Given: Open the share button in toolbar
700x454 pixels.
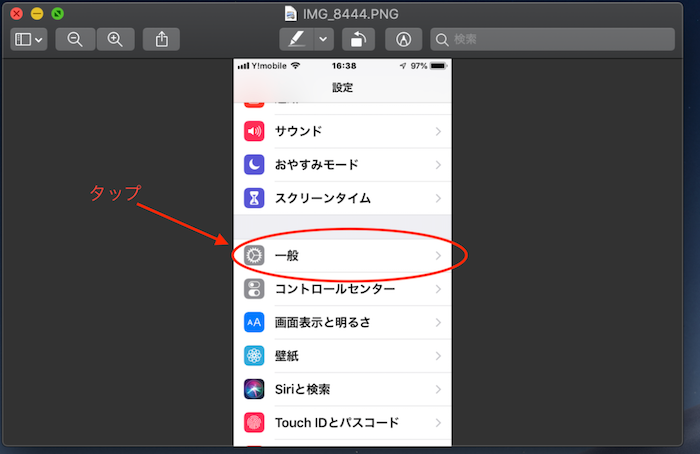Looking at the screenshot, I should (x=162, y=39).
